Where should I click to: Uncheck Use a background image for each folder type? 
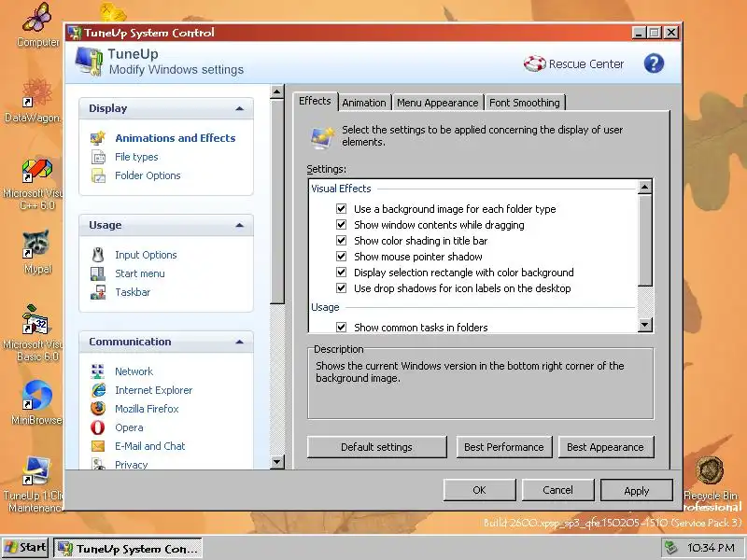[x=341, y=208]
